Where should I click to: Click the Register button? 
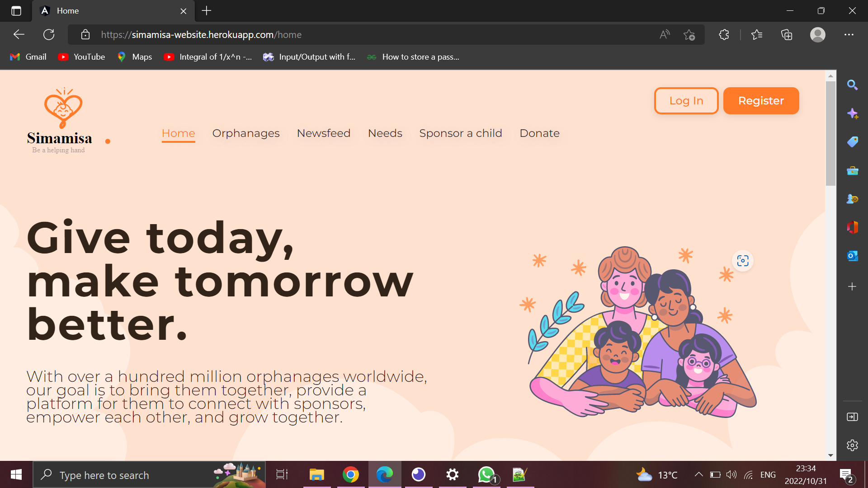pos(761,101)
